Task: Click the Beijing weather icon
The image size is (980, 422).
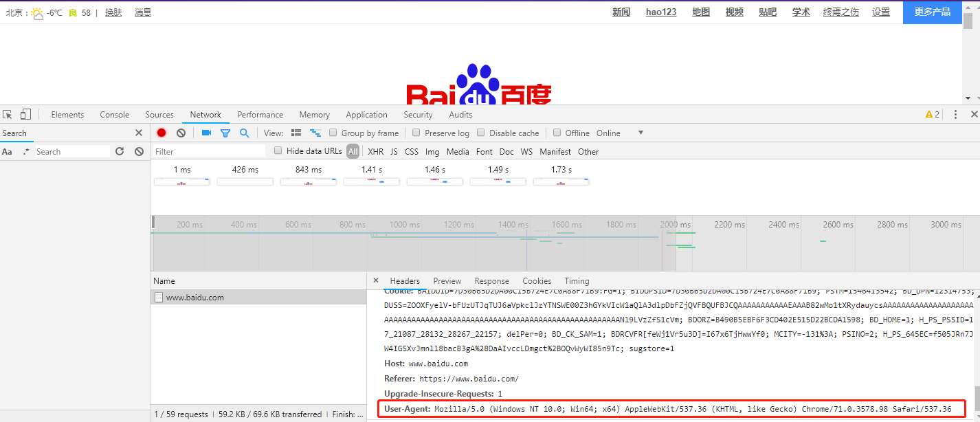Action: [37, 12]
